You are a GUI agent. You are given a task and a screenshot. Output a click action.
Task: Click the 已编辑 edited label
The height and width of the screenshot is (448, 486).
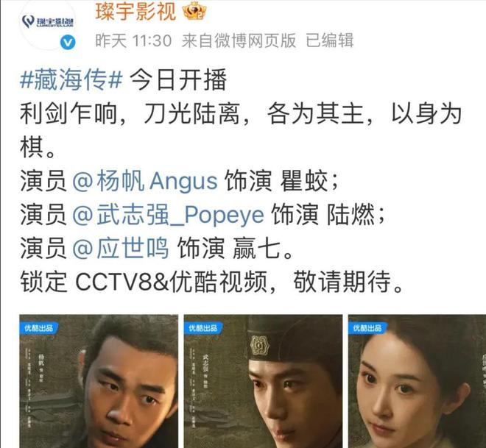point(329,40)
